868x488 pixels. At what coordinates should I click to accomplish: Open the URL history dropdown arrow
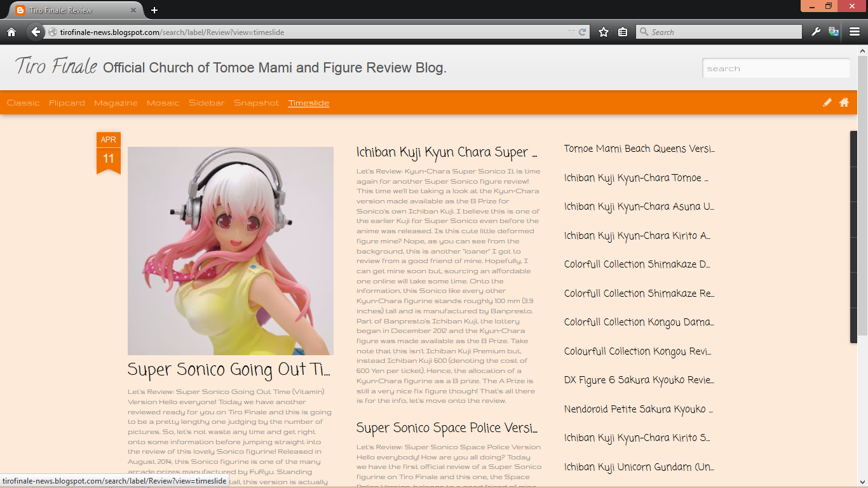tap(571, 32)
